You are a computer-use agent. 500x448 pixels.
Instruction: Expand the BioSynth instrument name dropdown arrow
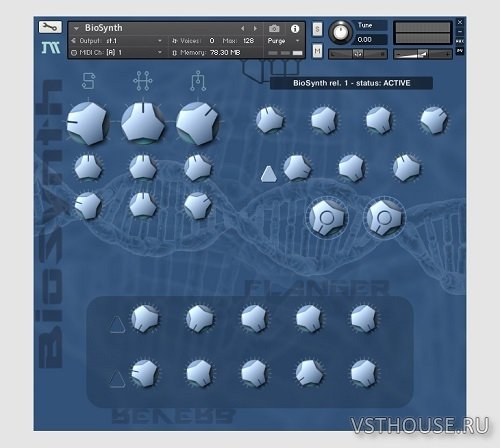[x=76, y=29]
